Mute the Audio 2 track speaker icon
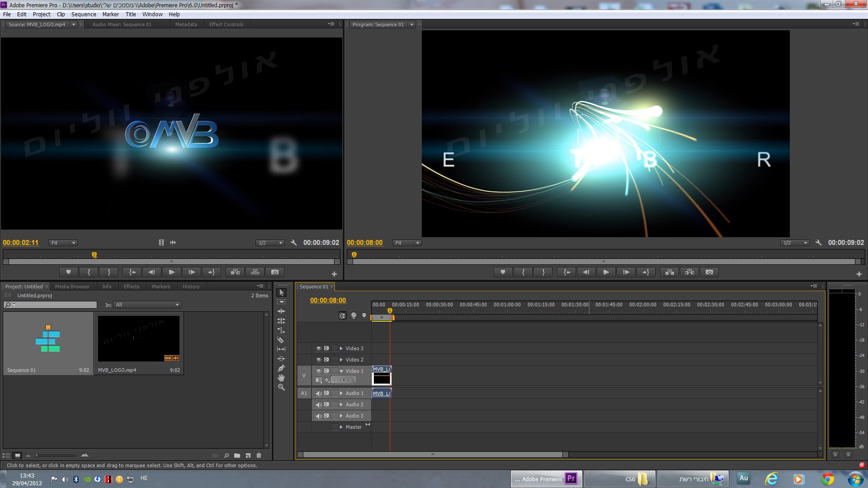The image size is (868, 488). (318, 405)
